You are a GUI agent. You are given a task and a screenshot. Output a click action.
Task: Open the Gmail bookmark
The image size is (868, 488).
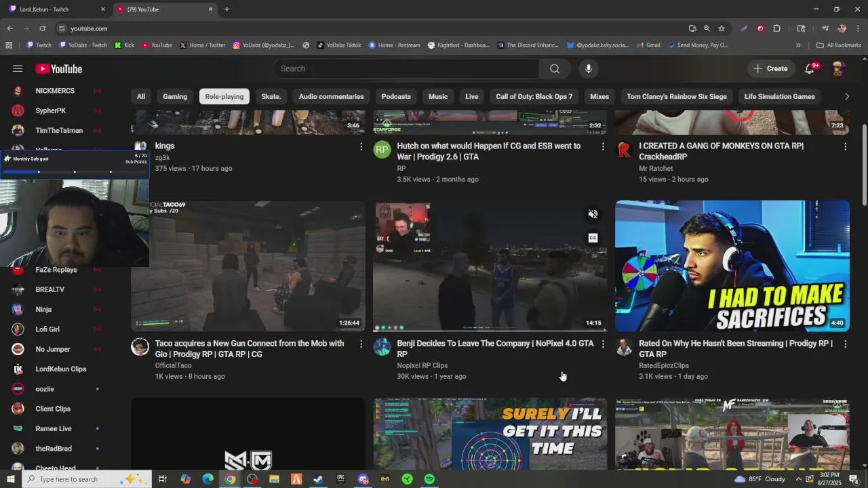pyautogui.click(x=648, y=45)
